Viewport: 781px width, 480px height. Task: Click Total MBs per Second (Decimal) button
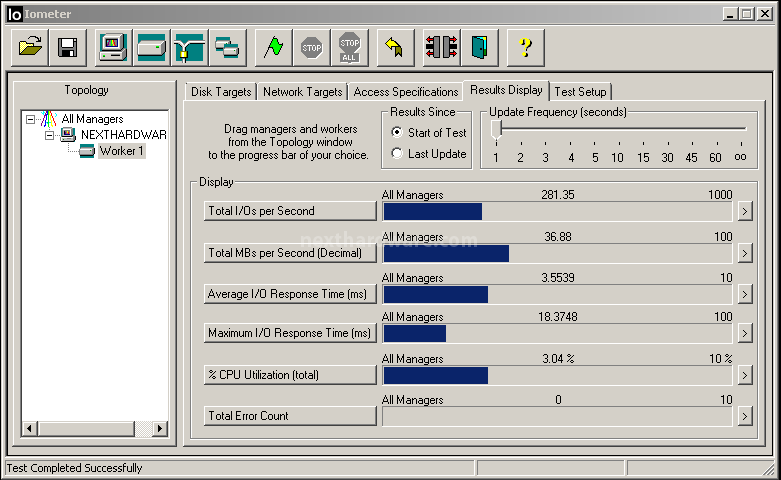coord(290,253)
